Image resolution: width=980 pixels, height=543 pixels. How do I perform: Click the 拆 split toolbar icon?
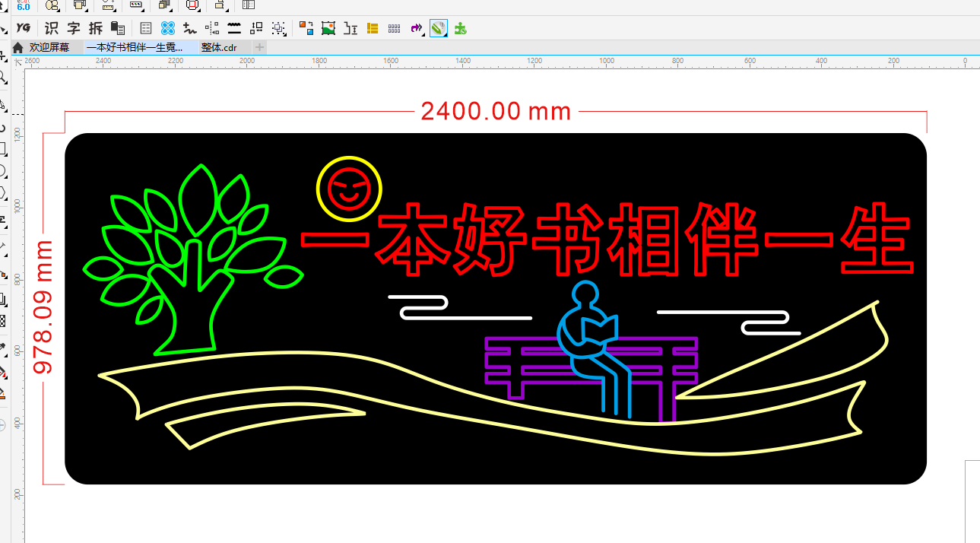click(95, 28)
